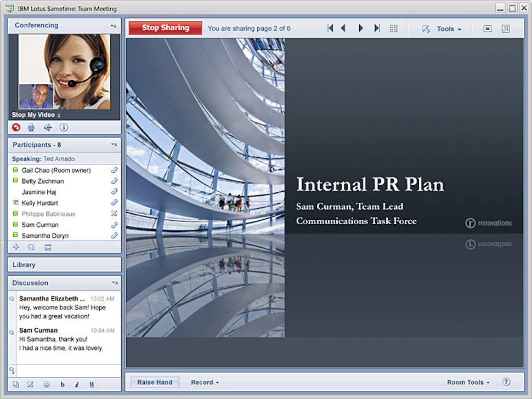Click Stop My Video label
This screenshot has width=532, height=399.
tap(33, 115)
